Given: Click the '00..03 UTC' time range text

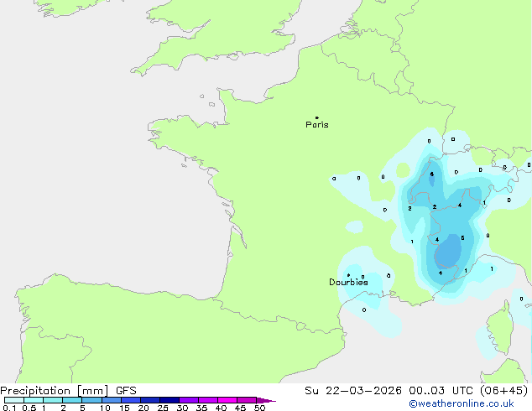Looking at the screenshot, I should tap(441, 391).
